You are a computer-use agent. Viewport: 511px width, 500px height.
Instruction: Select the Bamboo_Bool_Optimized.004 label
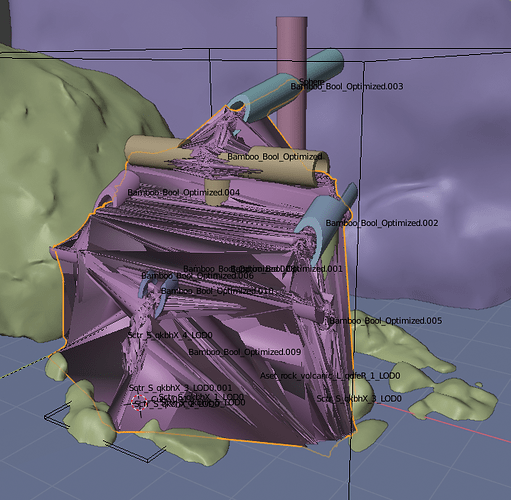[x=184, y=192]
